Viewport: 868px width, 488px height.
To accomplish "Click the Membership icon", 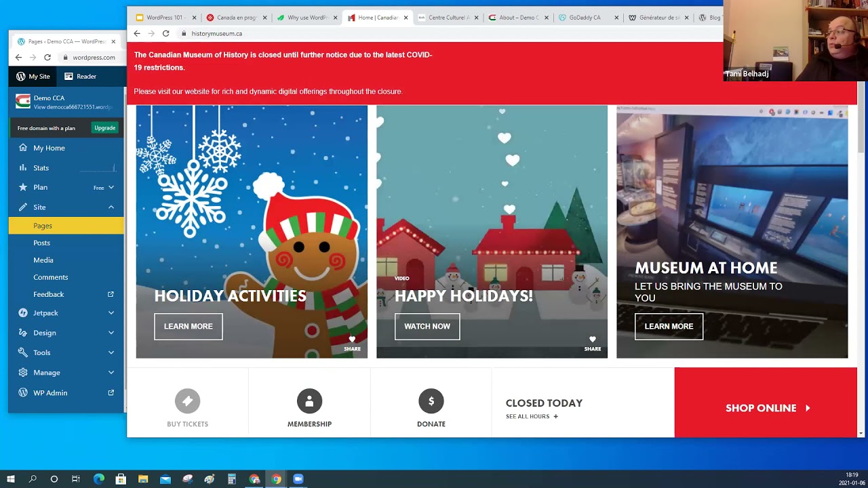I will click(309, 401).
